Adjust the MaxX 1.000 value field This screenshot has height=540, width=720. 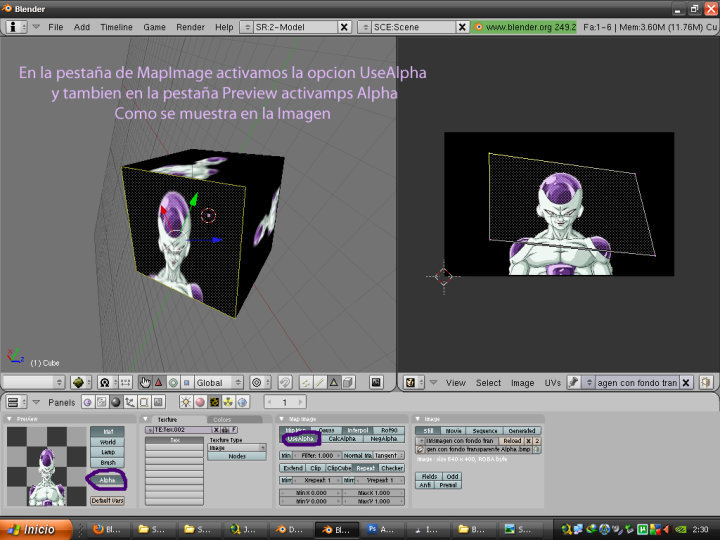coord(374,492)
